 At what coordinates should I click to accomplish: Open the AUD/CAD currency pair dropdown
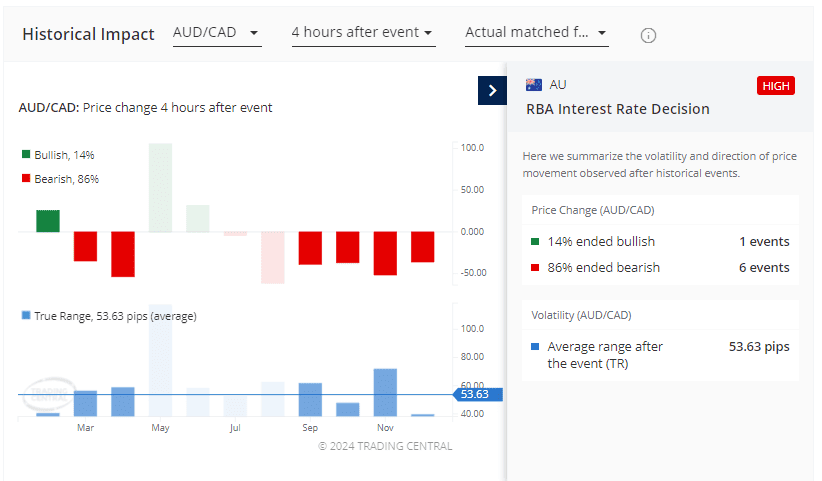pos(217,33)
